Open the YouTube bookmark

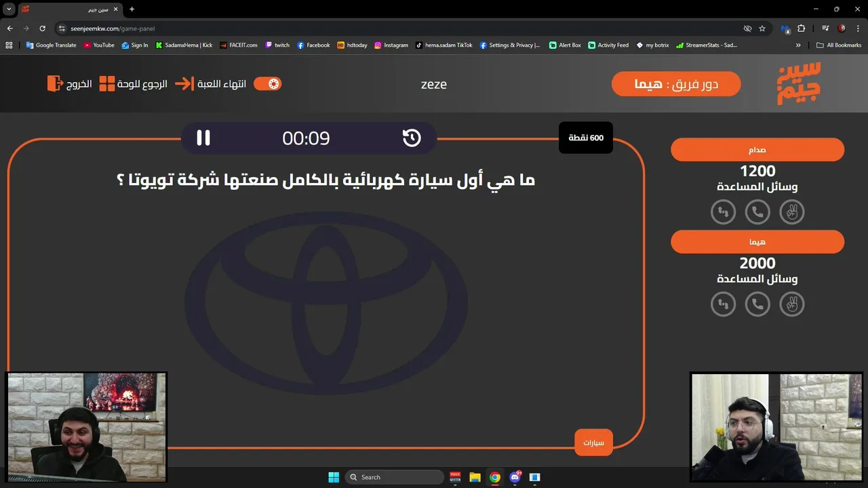click(99, 45)
